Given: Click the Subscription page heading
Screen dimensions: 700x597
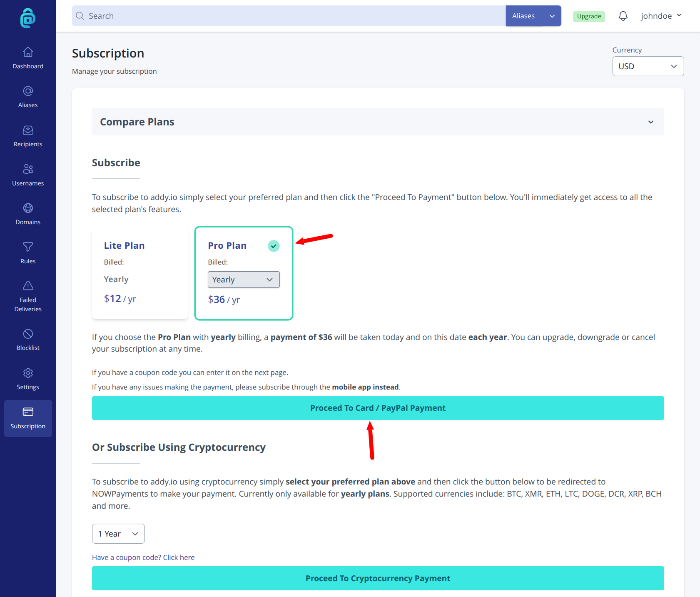Looking at the screenshot, I should [x=108, y=53].
